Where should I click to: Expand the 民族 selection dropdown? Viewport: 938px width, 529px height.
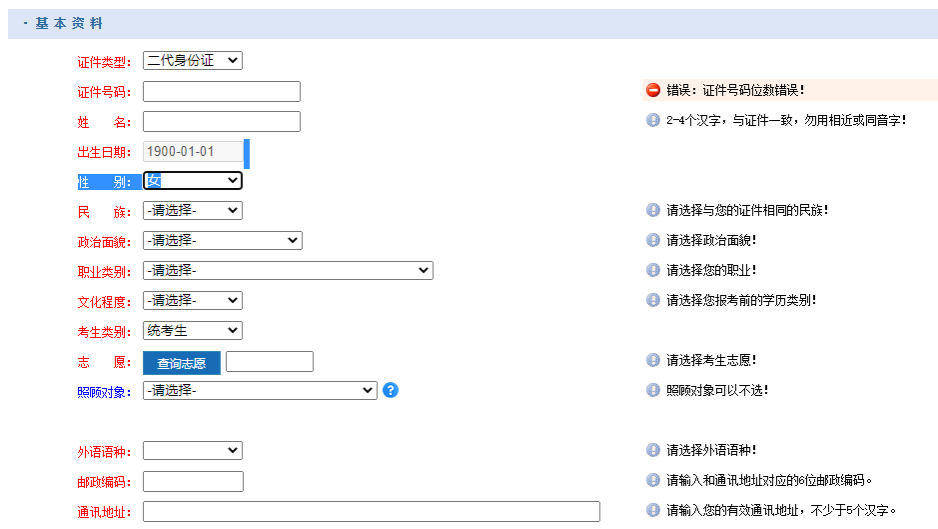(x=192, y=211)
